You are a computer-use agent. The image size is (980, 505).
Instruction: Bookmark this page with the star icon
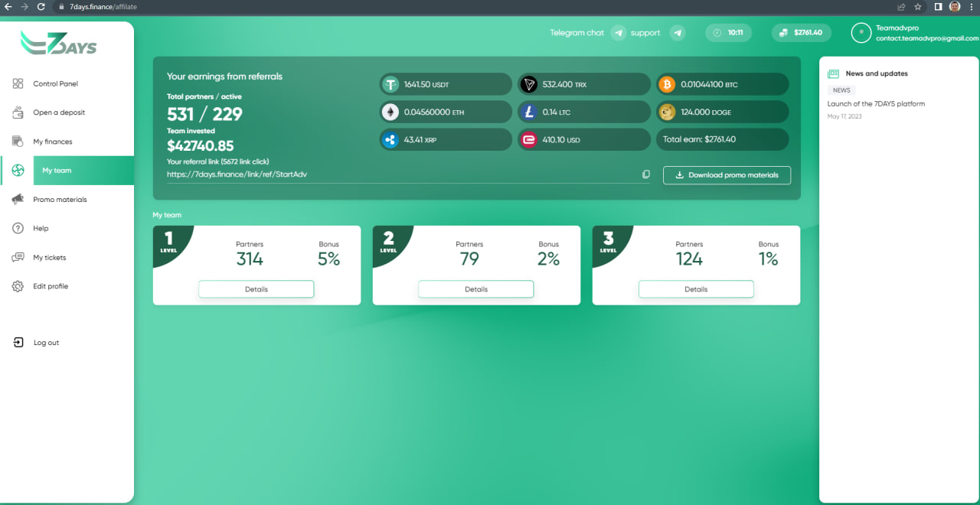pyautogui.click(x=917, y=7)
